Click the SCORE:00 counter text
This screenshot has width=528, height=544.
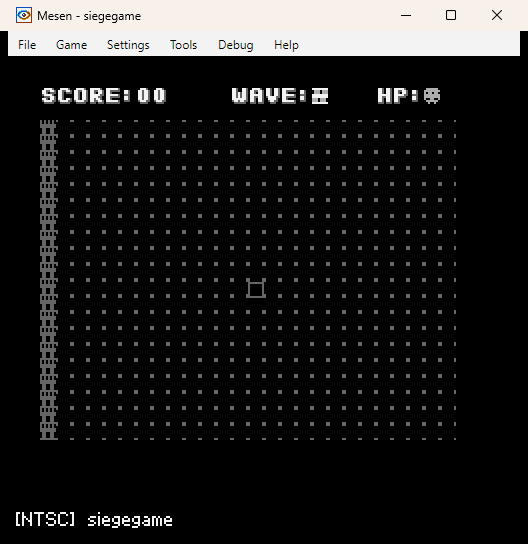pos(104,95)
